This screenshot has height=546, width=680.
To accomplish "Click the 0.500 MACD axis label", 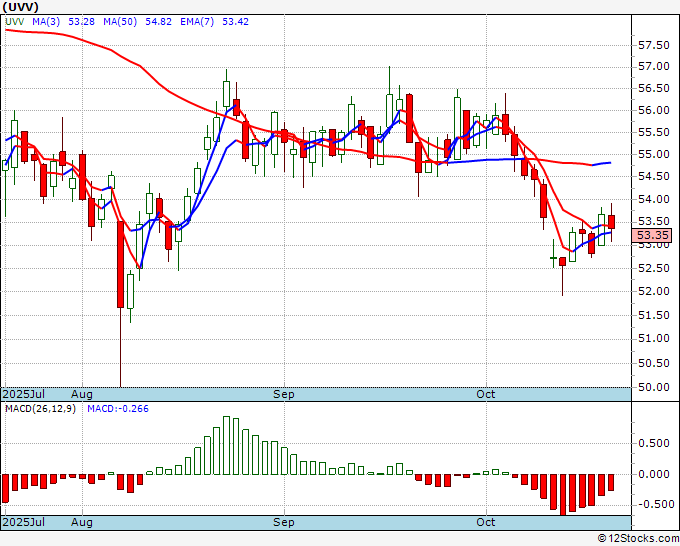I will (654, 443).
